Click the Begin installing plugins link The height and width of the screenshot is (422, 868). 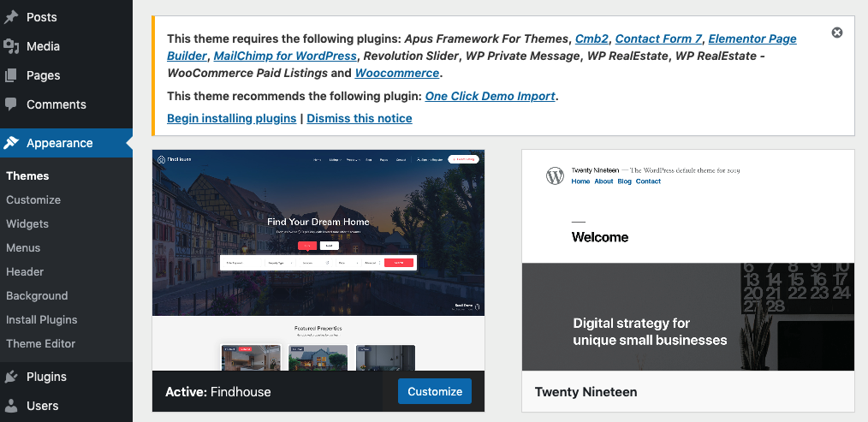231,118
